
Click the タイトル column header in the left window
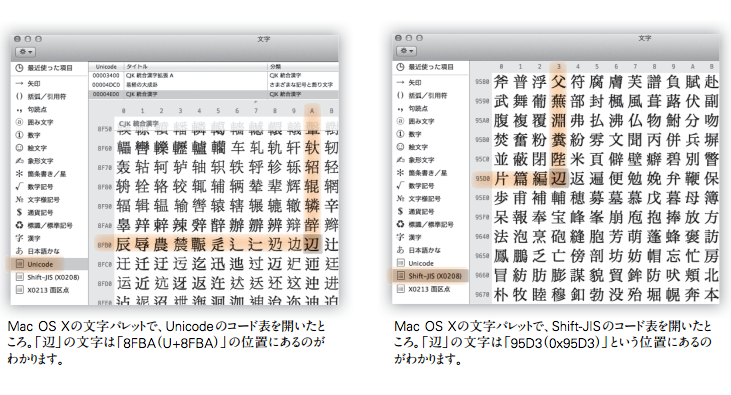tap(195, 67)
